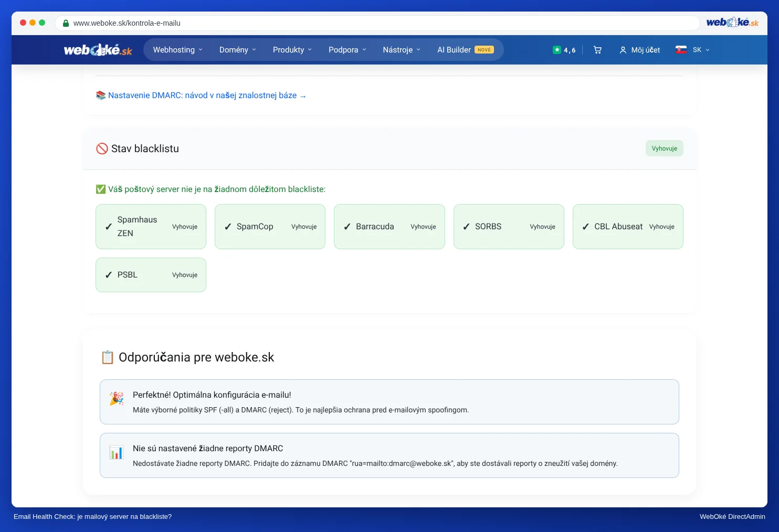This screenshot has width=779, height=532.
Task: Click the checkmark in PSBL card
Action: [x=109, y=275]
